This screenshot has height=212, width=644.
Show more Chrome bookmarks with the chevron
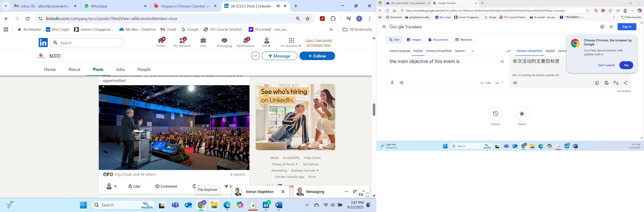[331, 30]
